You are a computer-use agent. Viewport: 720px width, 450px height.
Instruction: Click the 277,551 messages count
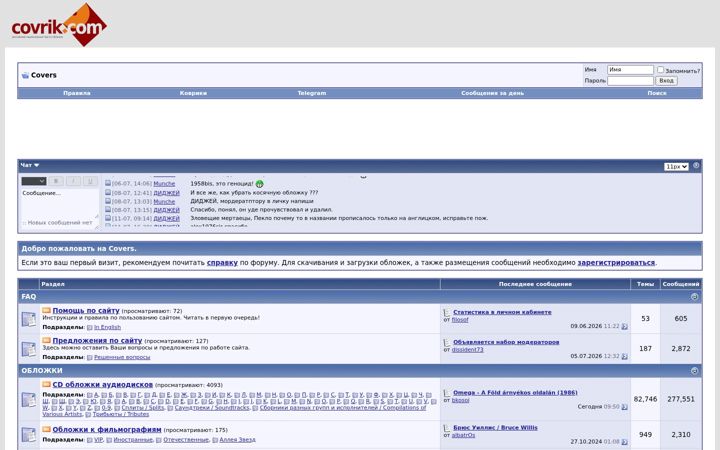pyautogui.click(x=681, y=399)
